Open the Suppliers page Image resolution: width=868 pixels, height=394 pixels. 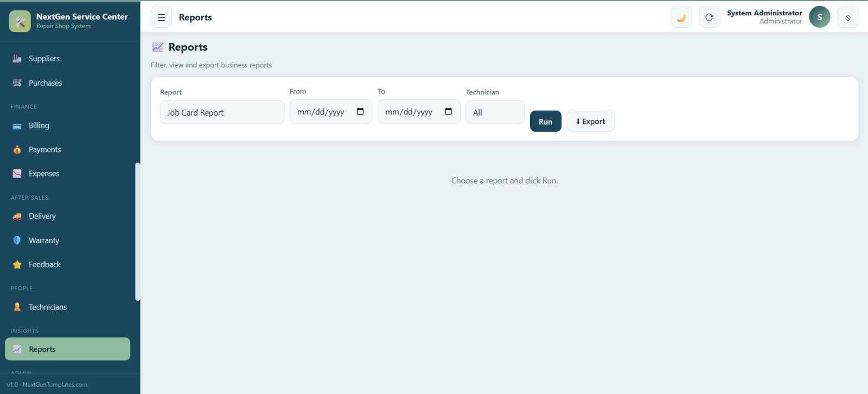(68, 59)
